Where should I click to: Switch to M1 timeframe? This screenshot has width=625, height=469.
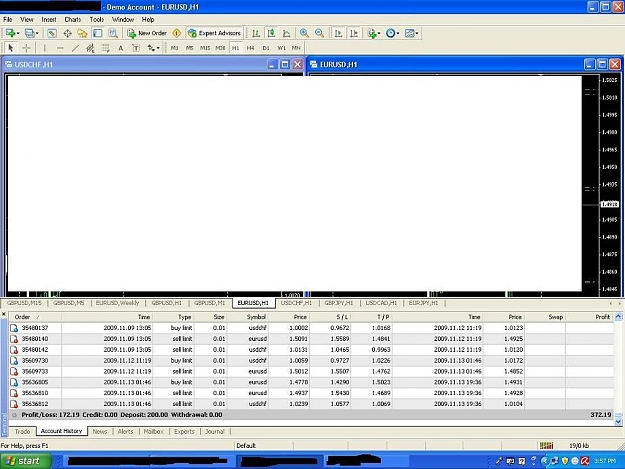point(175,48)
